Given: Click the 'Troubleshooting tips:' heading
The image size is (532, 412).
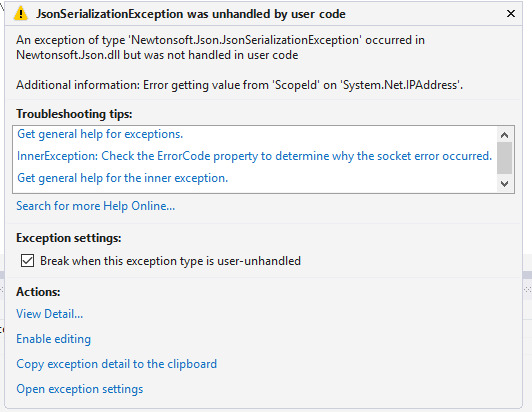Looking at the screenshot, I should click(74, 114).
